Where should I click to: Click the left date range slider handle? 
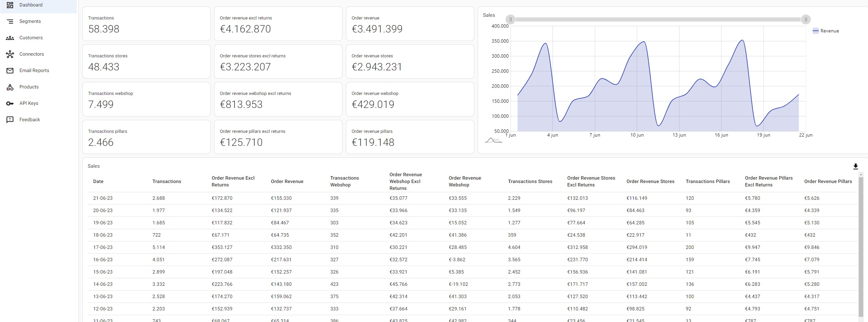[x=511, y=19]
